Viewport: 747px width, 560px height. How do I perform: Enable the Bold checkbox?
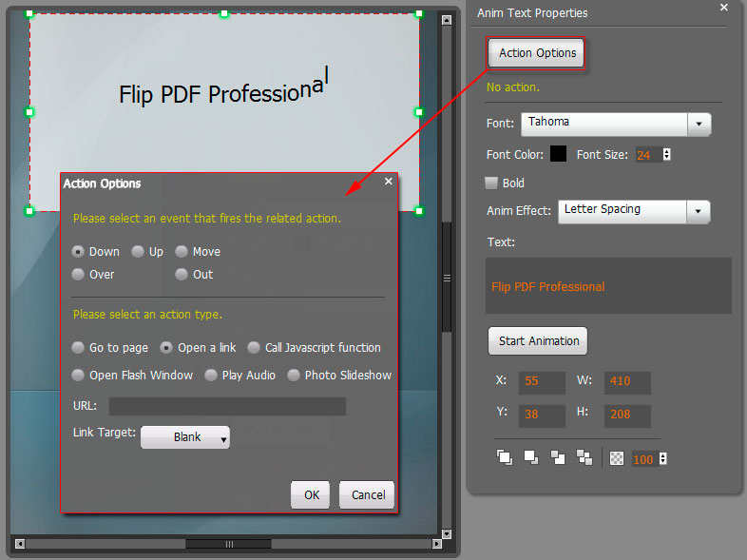[491, 183]
